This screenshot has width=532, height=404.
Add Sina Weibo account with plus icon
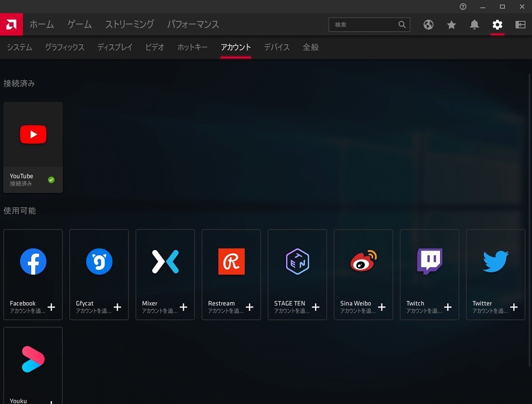tap(382, 307)
